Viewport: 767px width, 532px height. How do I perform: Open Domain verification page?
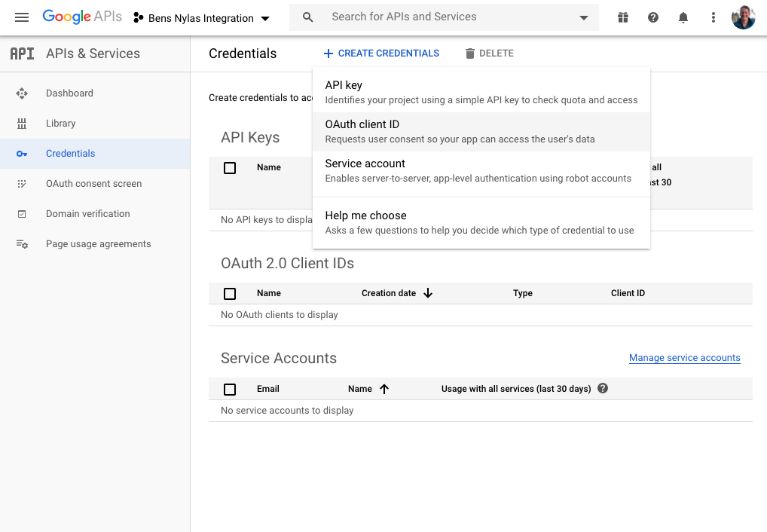pyautogui.click(x=95, y=214)
